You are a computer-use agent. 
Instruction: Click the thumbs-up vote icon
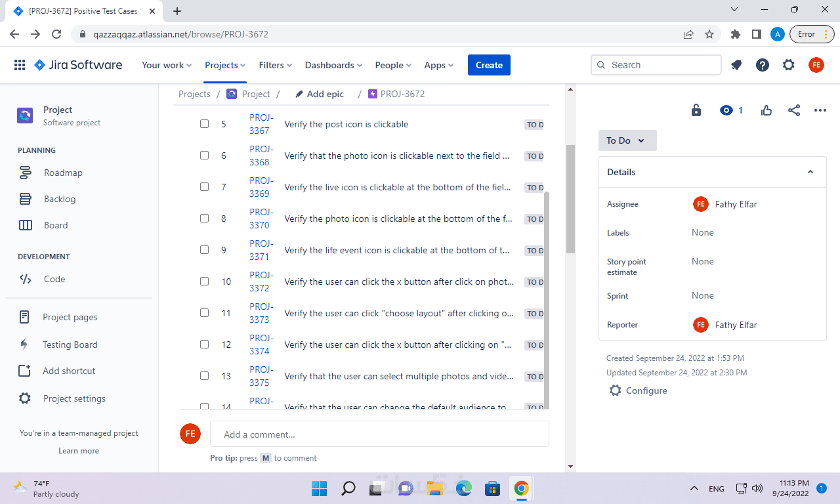[766, 110]
